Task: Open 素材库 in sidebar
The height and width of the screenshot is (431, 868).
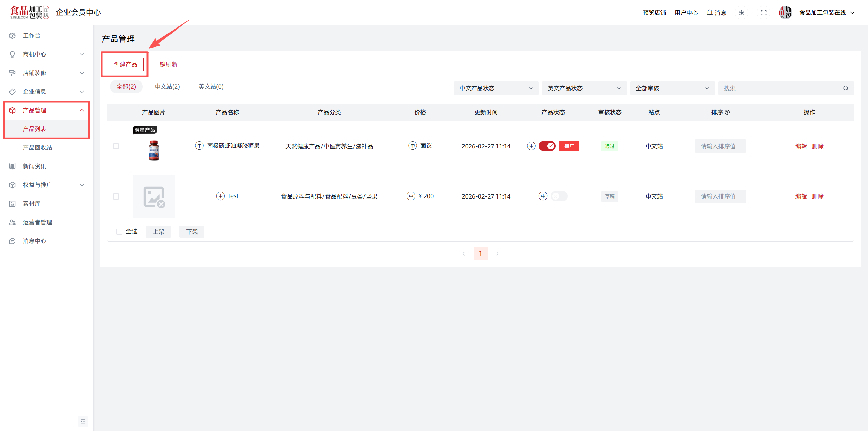Action: (x=32, y=204)
